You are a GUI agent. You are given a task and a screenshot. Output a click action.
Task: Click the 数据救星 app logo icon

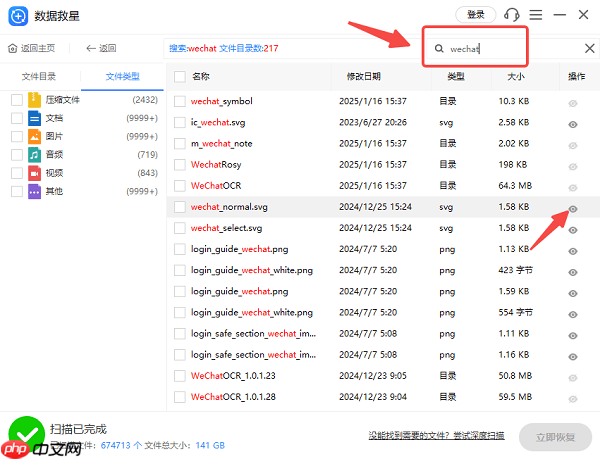18,16
